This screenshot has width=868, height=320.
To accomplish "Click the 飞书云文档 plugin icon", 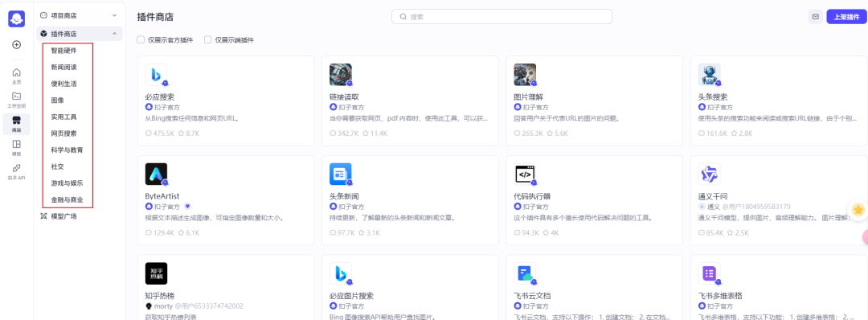I will tap(525, 273).
